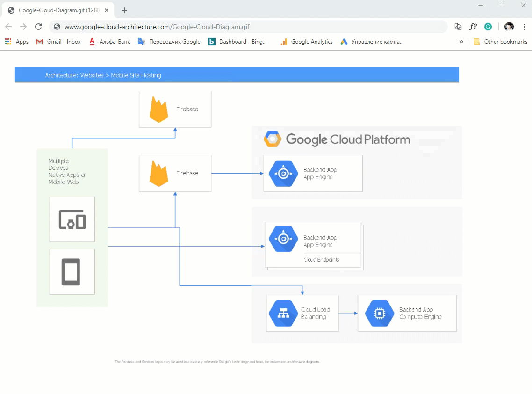The height and width of the screenshot is (394, 532).
Task: Expand hidden bookmarks chevron
Action: [x=461, y=42]
